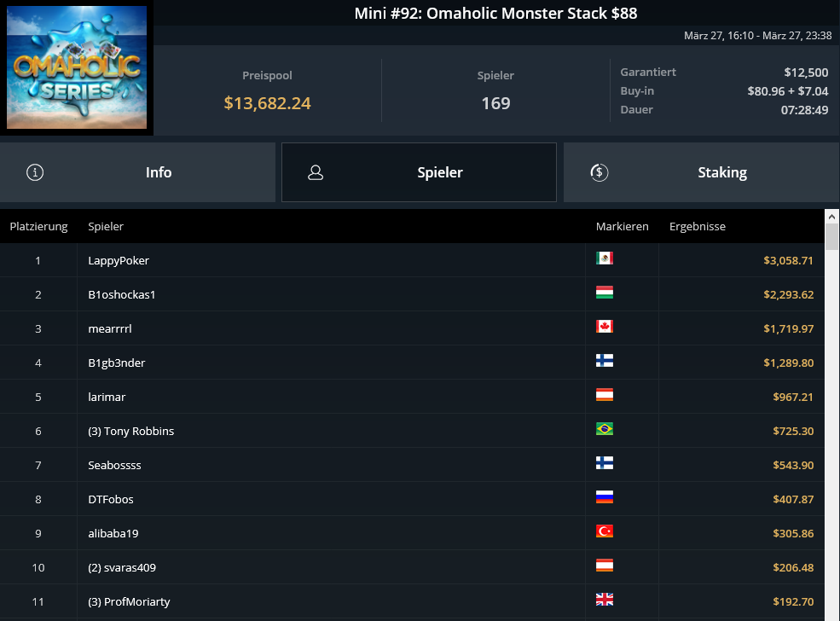
Task: Open the Info tab
Action: (137, 172)
